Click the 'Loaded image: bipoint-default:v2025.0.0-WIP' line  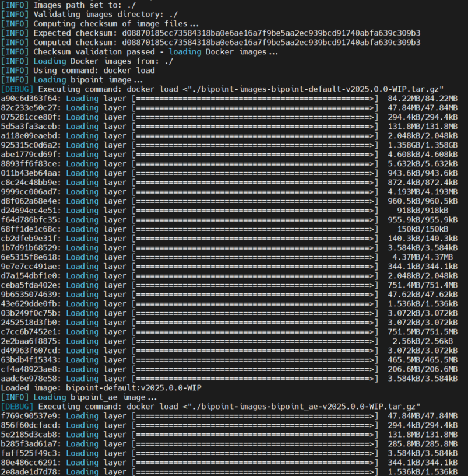(101, 388)
